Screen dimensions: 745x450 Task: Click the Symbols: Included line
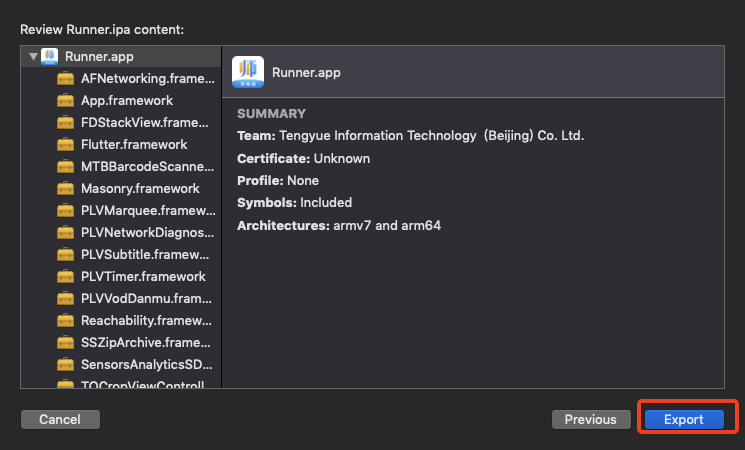[295, 203]
